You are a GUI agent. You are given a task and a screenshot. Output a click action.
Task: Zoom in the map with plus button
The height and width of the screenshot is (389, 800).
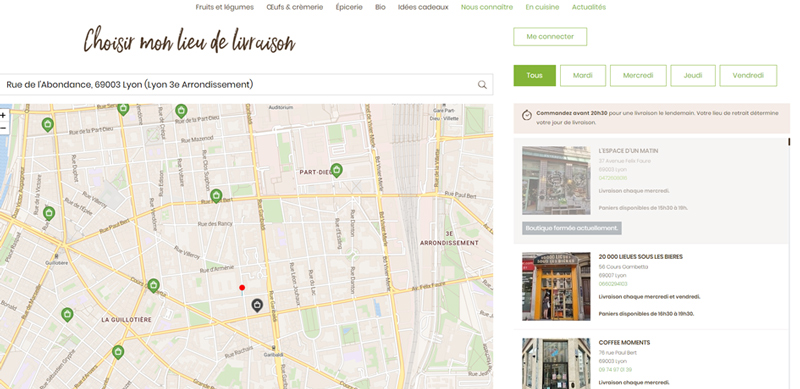coord(3,116)
